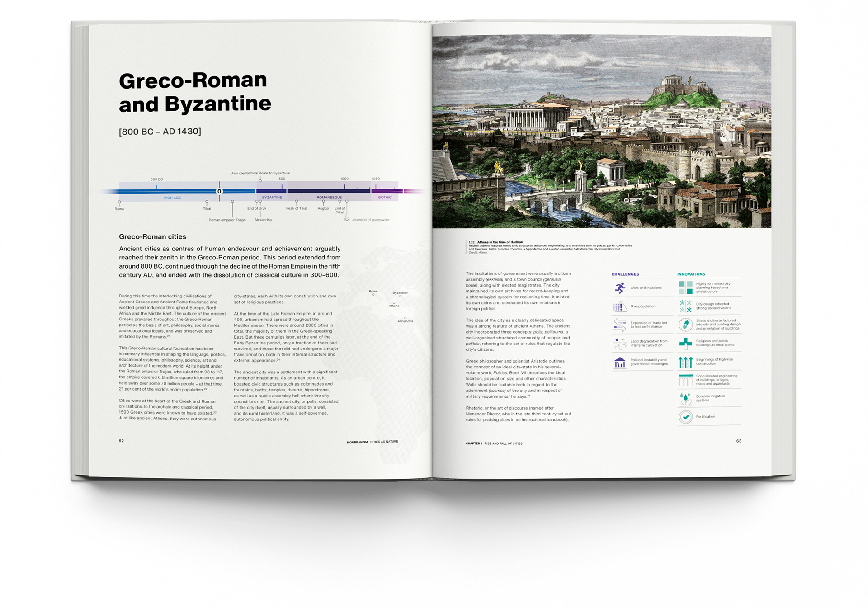The height and width of the screenshot is (608, 868).
Task: Click the Land degradation icon
Action: coord(620,344)
